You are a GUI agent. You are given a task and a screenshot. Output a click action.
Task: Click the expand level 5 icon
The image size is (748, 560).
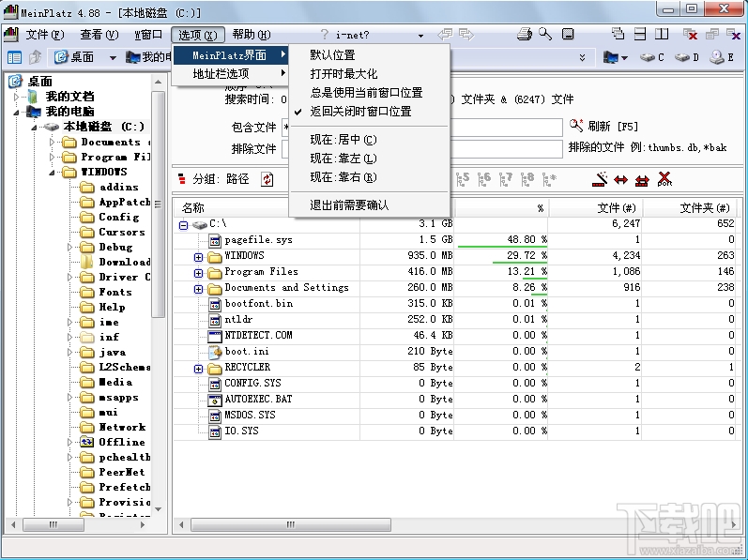click(463, 179)
